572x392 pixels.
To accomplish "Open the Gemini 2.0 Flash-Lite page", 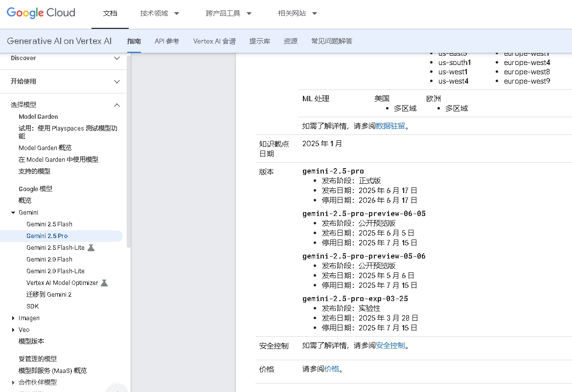I will [55, 271].
